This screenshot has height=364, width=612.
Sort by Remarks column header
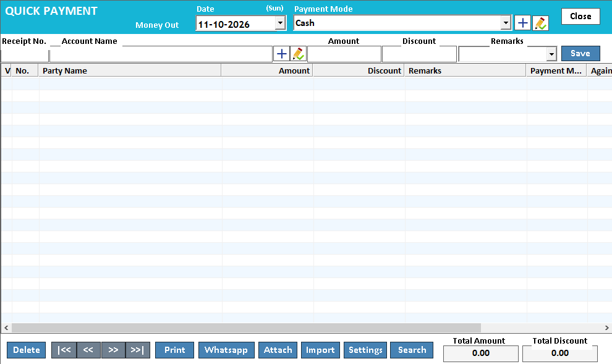(465, 70)
